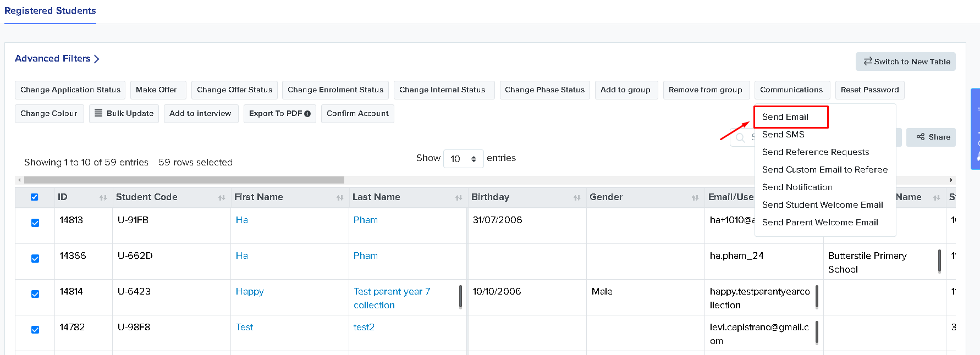Toggle the select-all header checkbox
This screenshot has height=355, width=980.
[x=35, y=197]
